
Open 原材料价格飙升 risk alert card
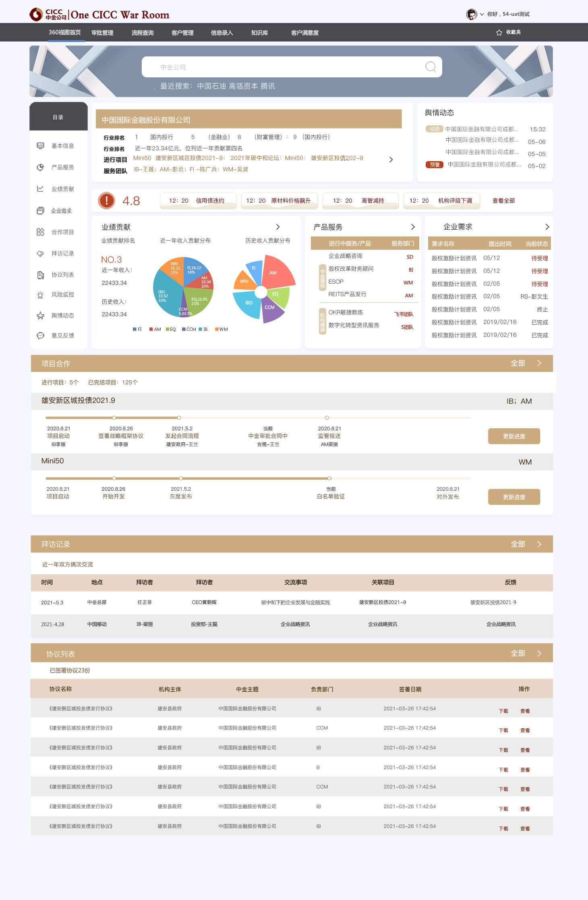[x=279, y=201]
